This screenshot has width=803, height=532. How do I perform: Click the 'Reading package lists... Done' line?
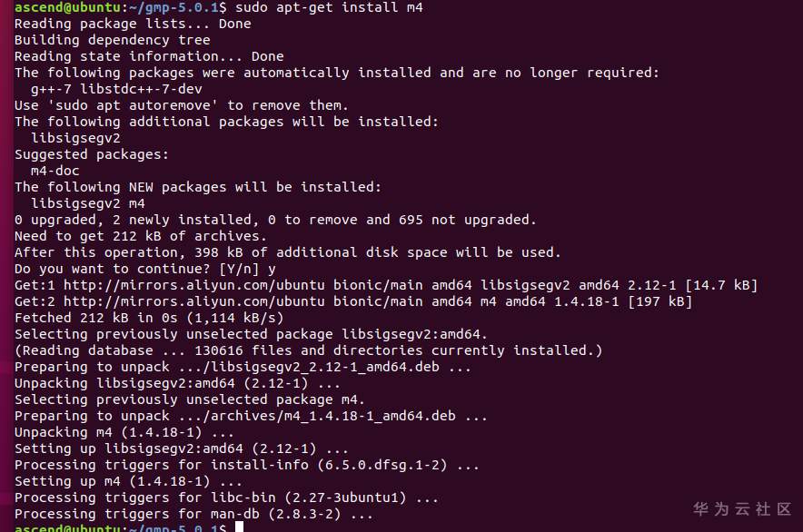(x=133, y=24)
